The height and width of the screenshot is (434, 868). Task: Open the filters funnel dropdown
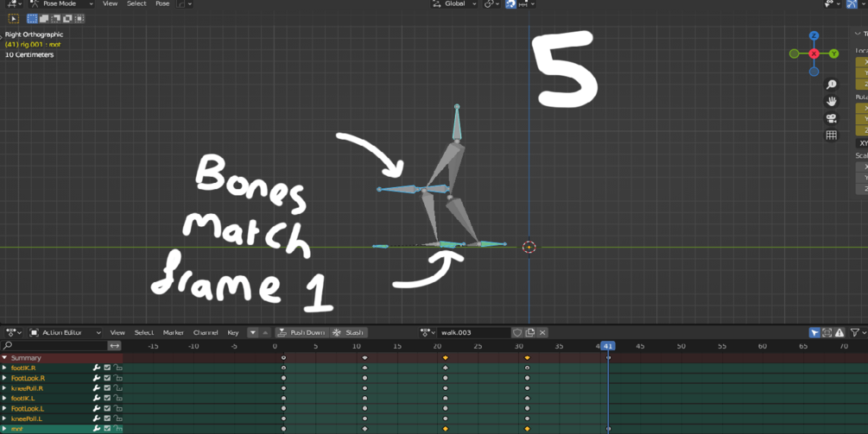[858, 332]
